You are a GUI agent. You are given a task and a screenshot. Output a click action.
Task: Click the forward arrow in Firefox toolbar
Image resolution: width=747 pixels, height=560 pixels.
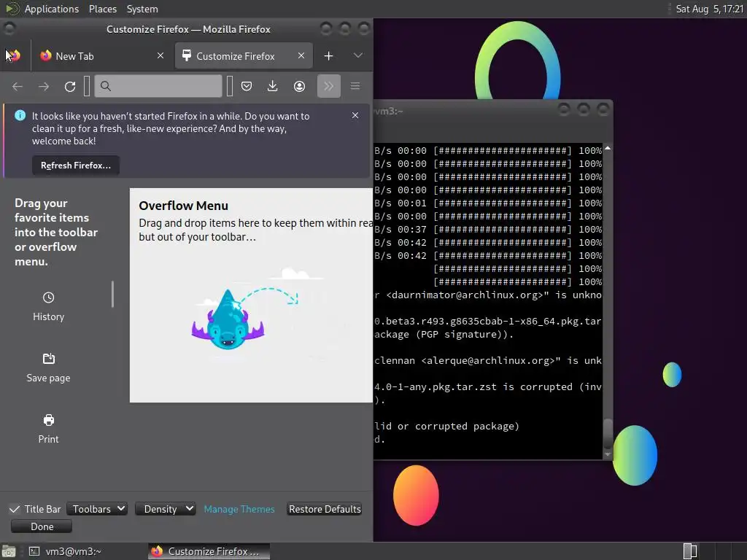44,86
